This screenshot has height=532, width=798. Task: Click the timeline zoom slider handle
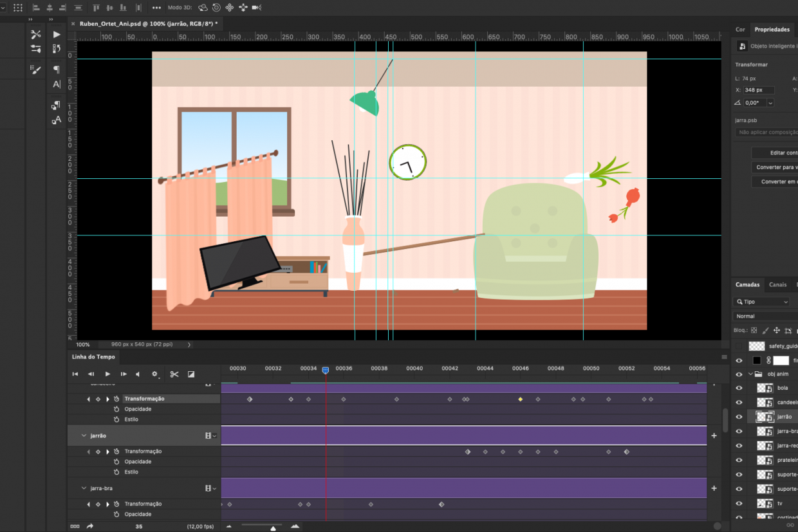(x=274, y=528)
